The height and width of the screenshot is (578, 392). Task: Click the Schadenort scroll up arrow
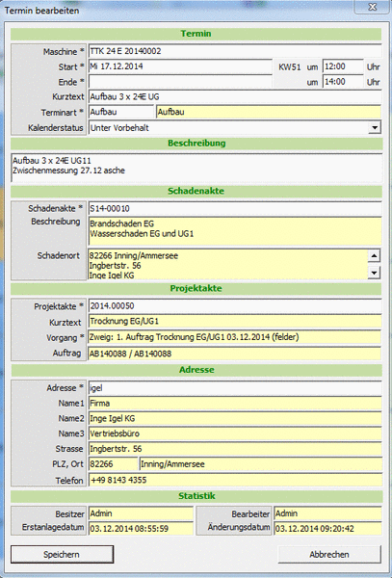pyautogui.click(x=374, y=255)
